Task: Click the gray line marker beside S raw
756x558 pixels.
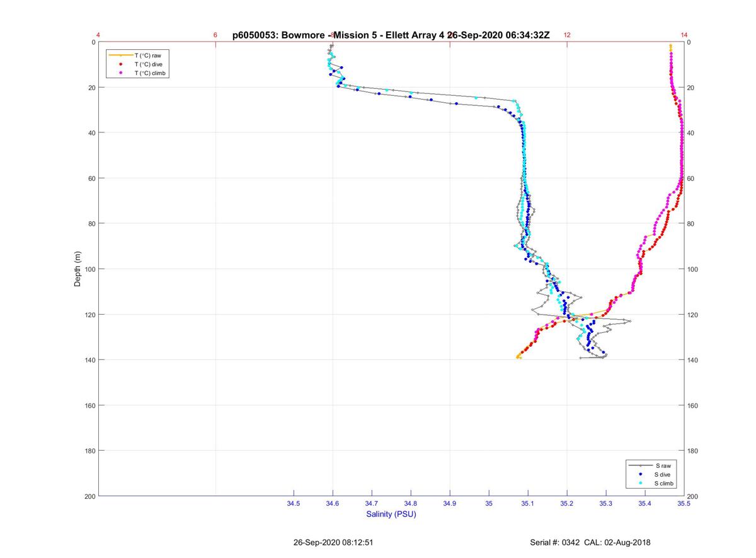Action: click(x=640, y=465)
